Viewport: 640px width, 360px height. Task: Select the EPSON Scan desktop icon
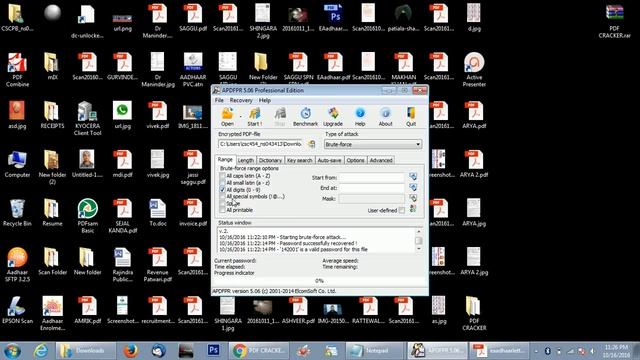pyautogui.click(x=17, y=310)
